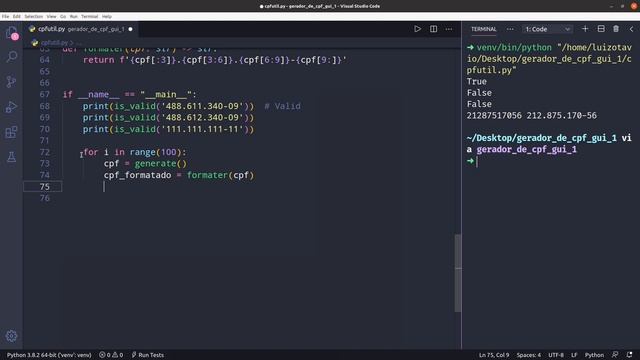Click line number 75 in gutter
The height and width of the screenshot is (360, 640).
[44, 187]
